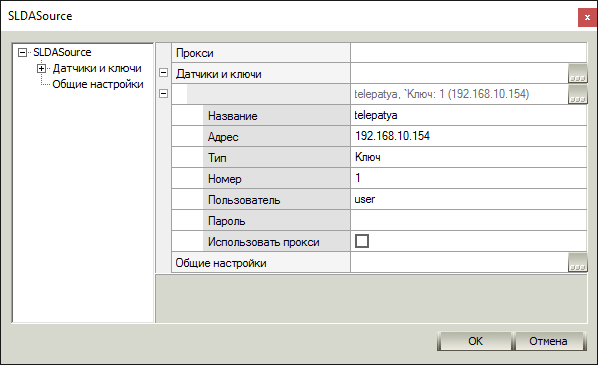
Task: Toggle the Использовать прокси checkbox
Action: pyautogui.click(x=362, y=241)
